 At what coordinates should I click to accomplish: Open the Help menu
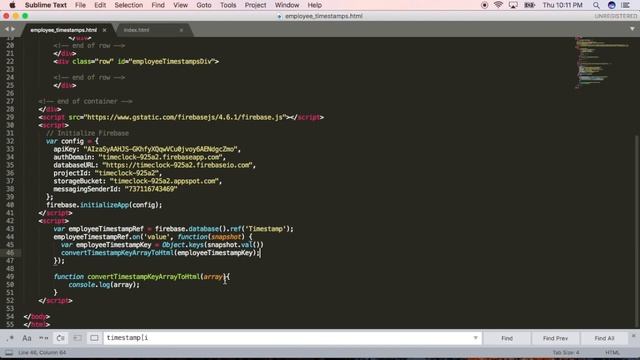point(315,5)
